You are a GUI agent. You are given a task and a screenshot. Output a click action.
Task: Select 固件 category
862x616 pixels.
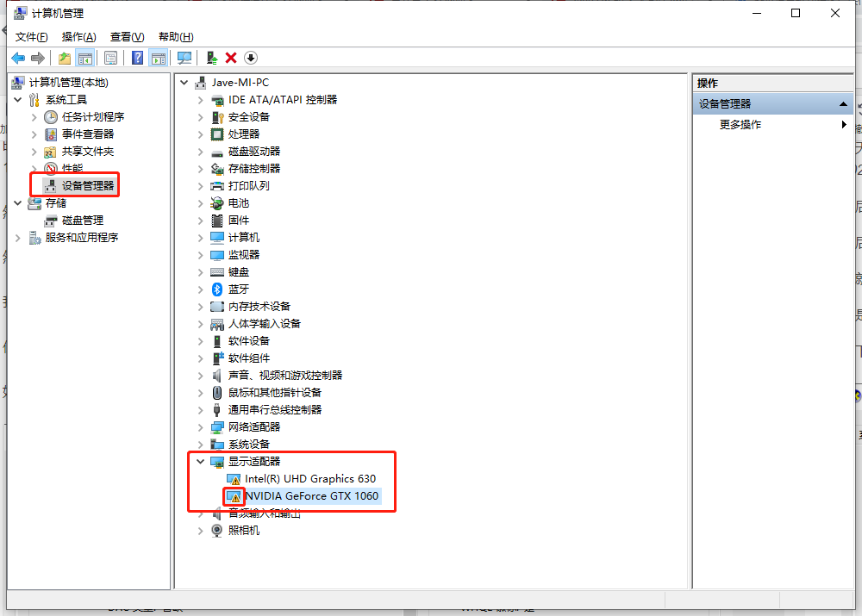(x=239, y=221)
